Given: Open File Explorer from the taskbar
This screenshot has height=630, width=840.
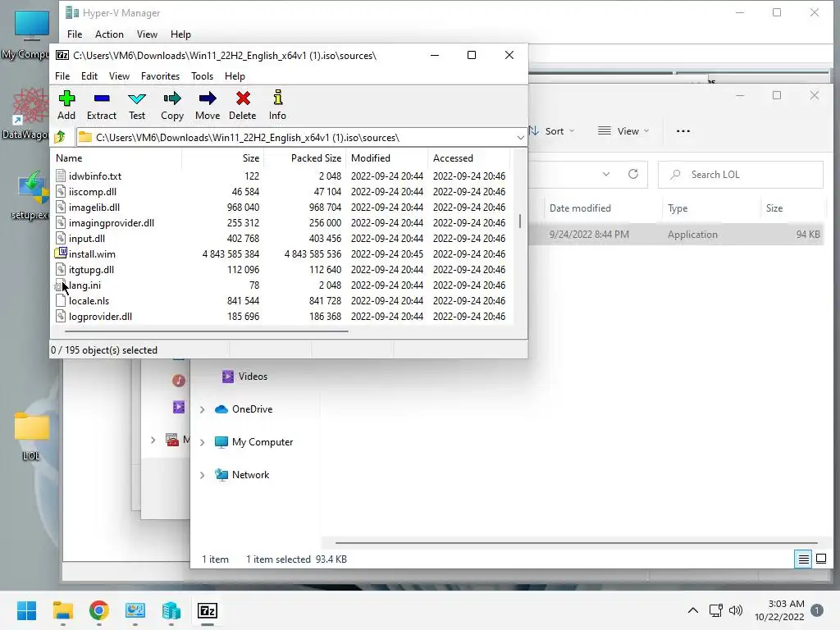Looking at the screenshot, I should (x=62, y=610).
